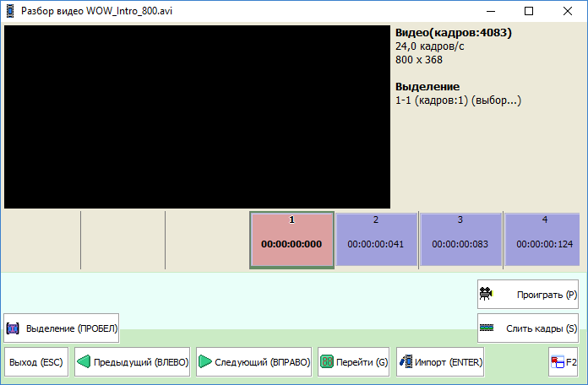
Task: Select frame 2 thumbnail at 00:00:00:041
Action: coord(376,240)
